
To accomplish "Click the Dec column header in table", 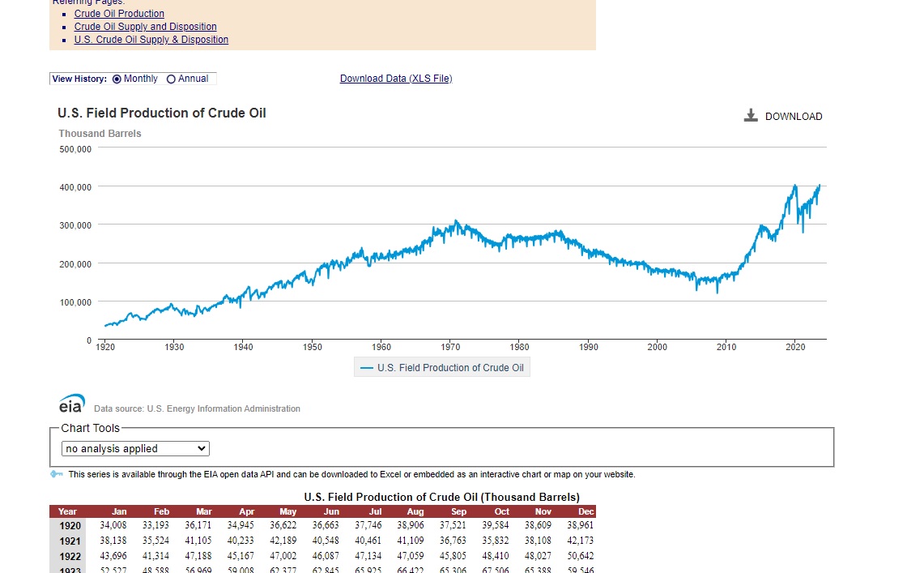I will point(585,511).
